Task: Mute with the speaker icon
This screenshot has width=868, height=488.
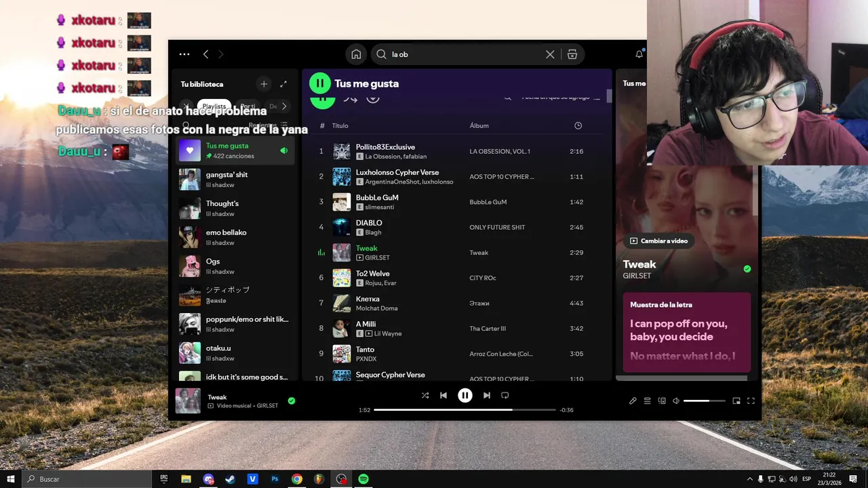Action: [x=676, y=401]
